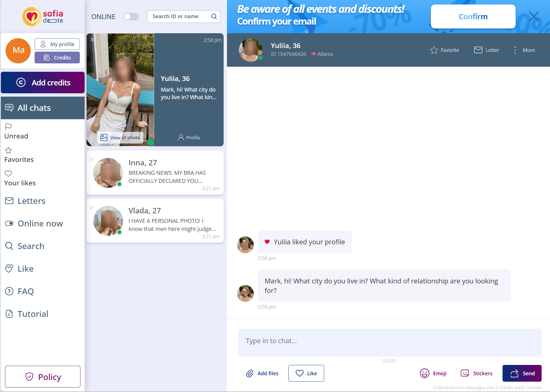550x392 pixels.
Task: Click Yuliia's photo in the chat card
Action: coord(120,90)
